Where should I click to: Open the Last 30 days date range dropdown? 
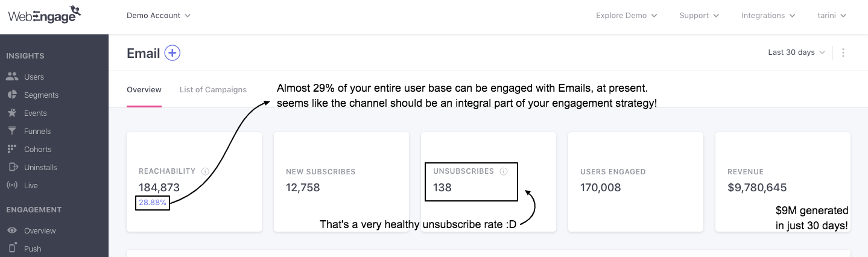coord(796,52)
